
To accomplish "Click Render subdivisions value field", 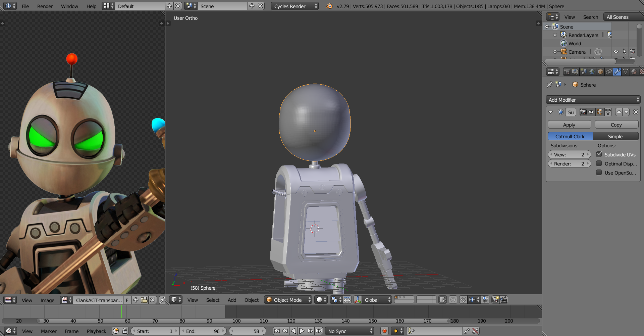I will click(569, 163).
